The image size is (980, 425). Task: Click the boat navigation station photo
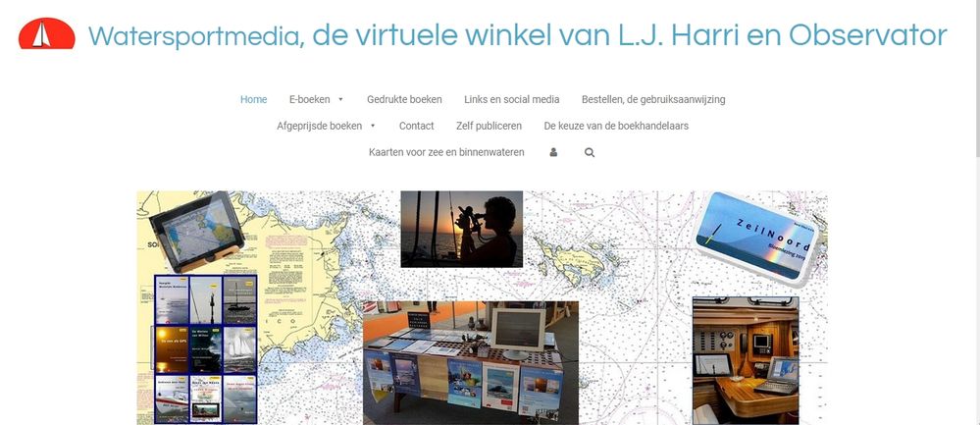click(x=746, y=360)
